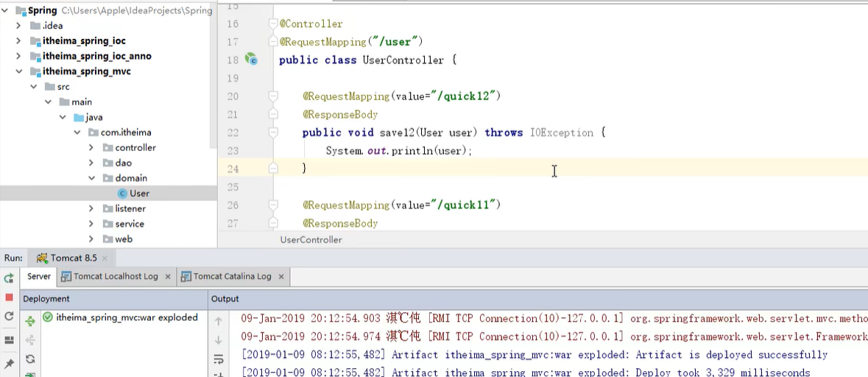Expand the listener package
This screenshot has height=377, width=868.
(91, 208)
